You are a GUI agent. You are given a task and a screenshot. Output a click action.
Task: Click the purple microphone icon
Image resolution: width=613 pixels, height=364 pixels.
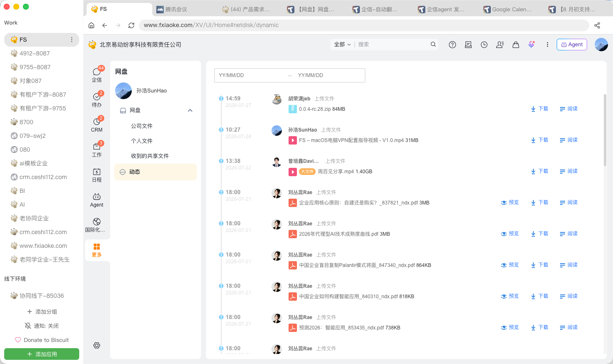pos(531,45)
